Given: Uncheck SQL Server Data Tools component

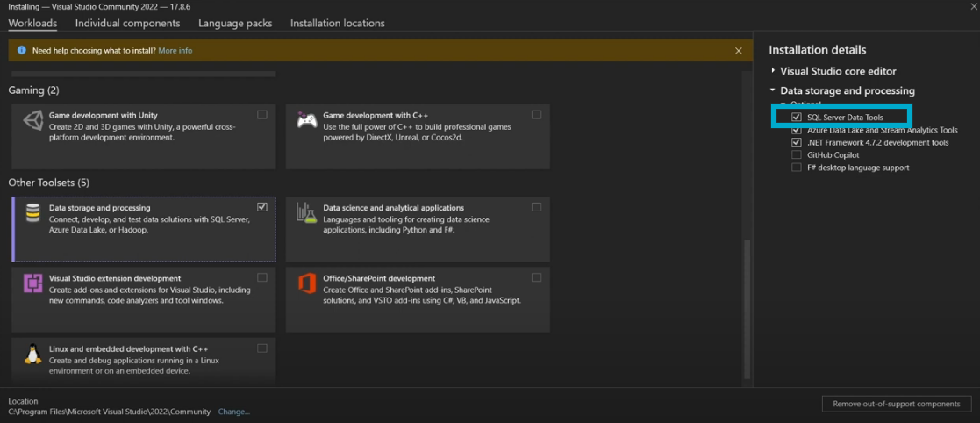Looking at the screenshot, I should click(797, 117).
